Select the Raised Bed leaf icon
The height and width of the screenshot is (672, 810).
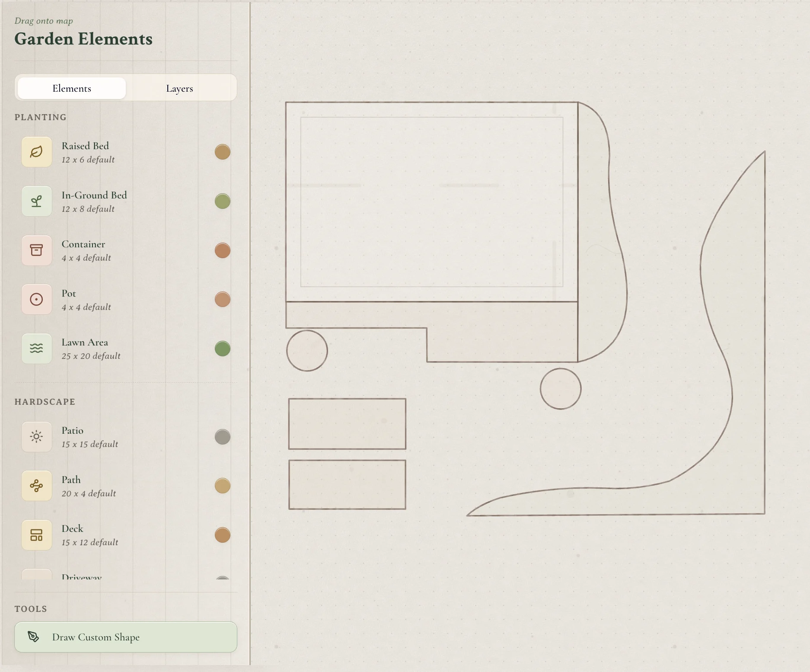coord(36,152)
